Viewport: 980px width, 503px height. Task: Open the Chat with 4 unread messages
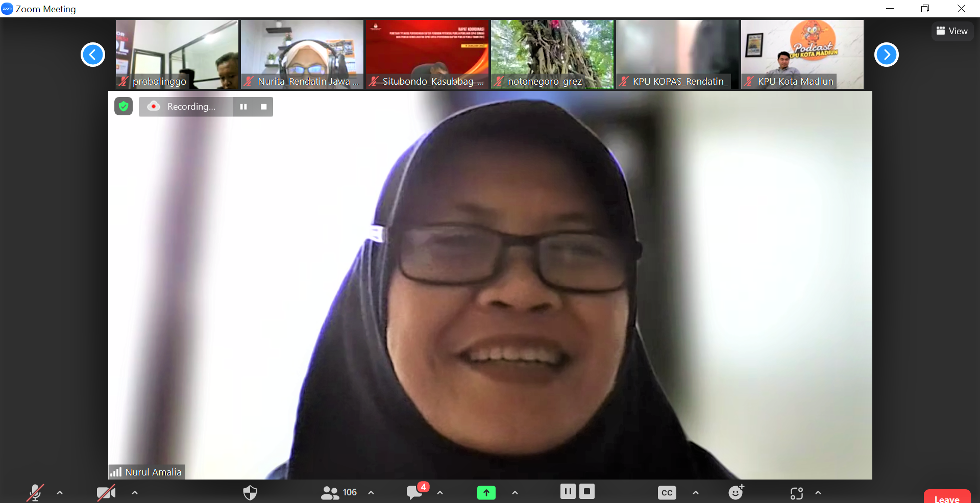(415, 492)
